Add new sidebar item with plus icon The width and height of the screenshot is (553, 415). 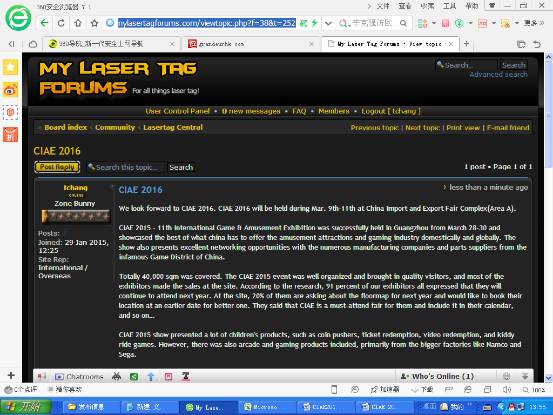11,375
